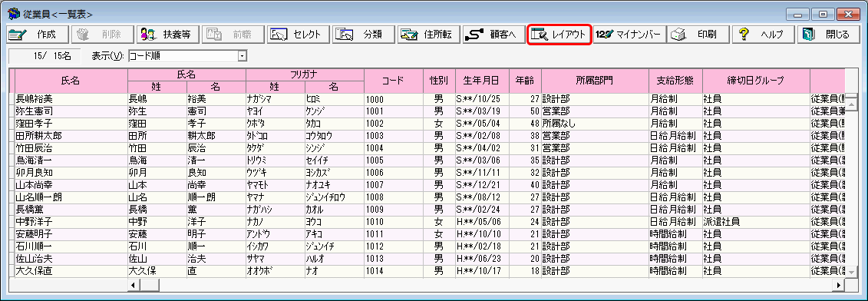Click code cell 1010
Viewport: 868px width, 301px height.
393,222
